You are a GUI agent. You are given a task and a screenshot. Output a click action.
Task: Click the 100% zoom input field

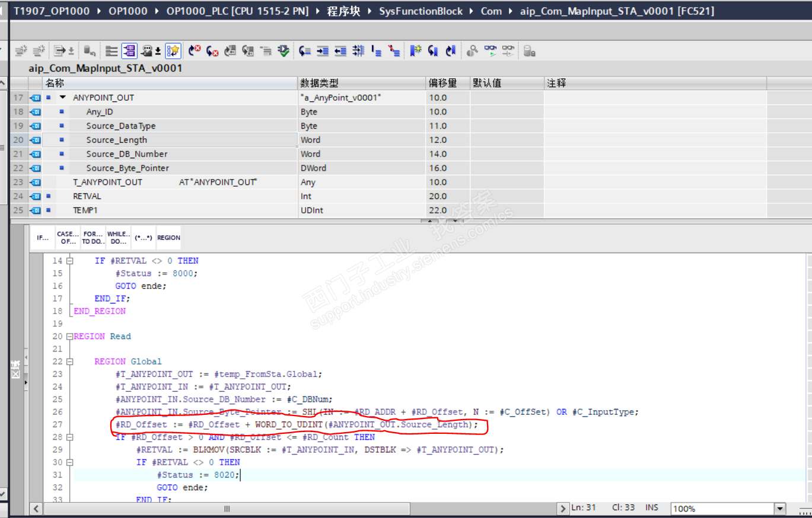(722, 509)
